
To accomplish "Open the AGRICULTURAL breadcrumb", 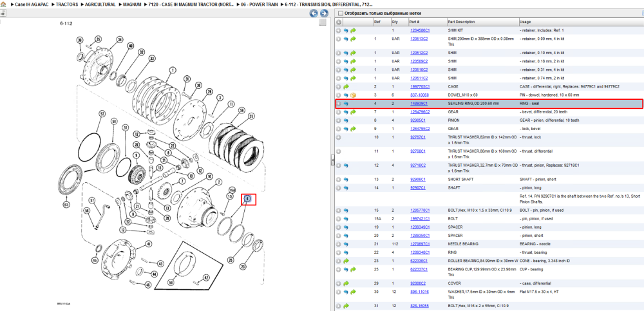I will (100, 4).
